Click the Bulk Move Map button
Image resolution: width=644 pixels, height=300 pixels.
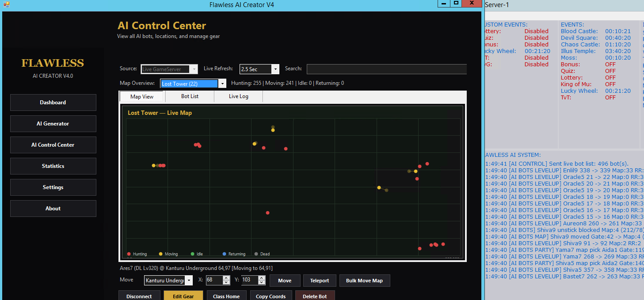tap(365, 281)
